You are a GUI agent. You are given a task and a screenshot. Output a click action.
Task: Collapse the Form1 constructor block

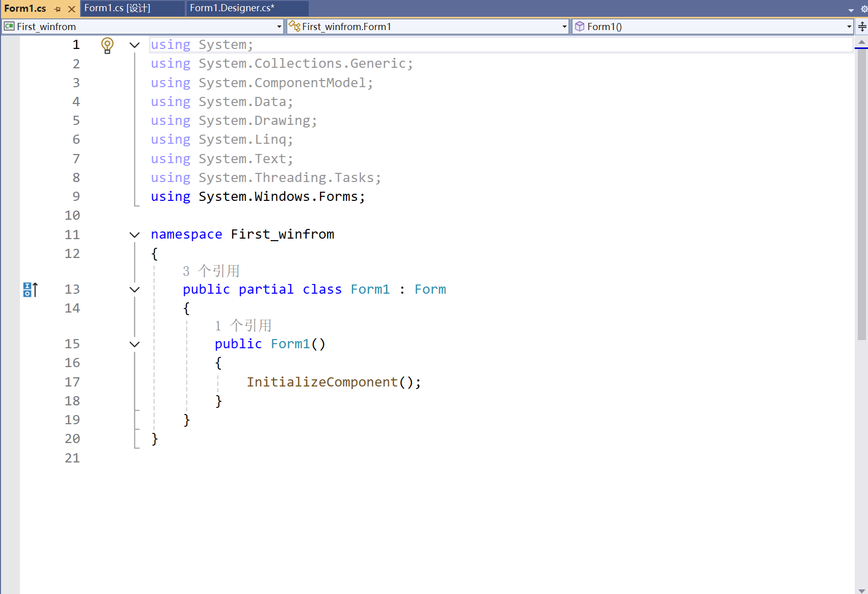coord(134,344)
